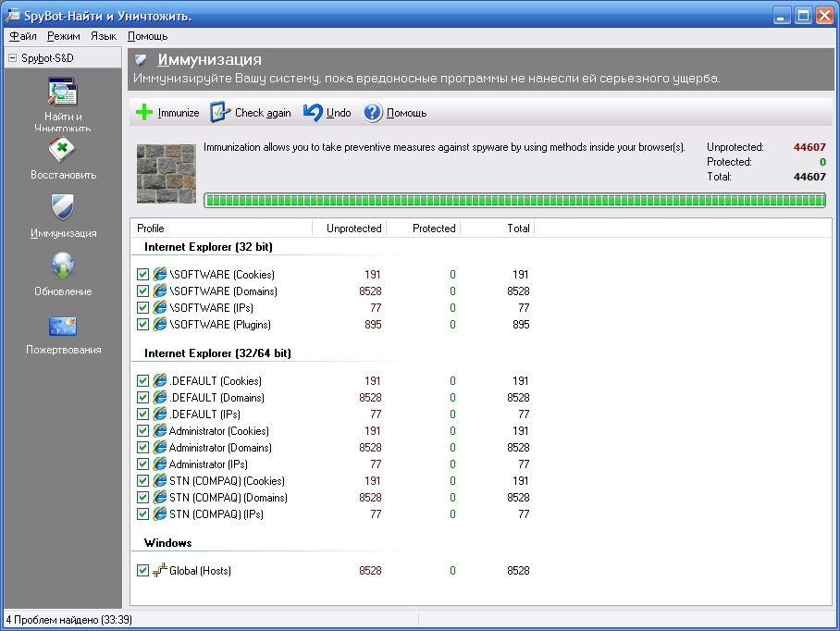Toggle the \SOFTWARE (IPs) checkbox
The image size is (840, 631).
tap(142, 307)
